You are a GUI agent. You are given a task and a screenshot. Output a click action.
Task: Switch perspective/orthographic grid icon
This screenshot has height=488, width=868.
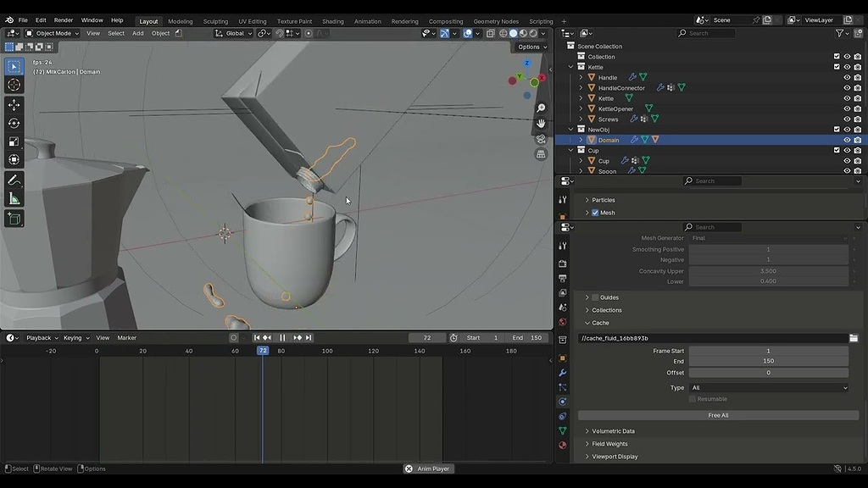541,154
